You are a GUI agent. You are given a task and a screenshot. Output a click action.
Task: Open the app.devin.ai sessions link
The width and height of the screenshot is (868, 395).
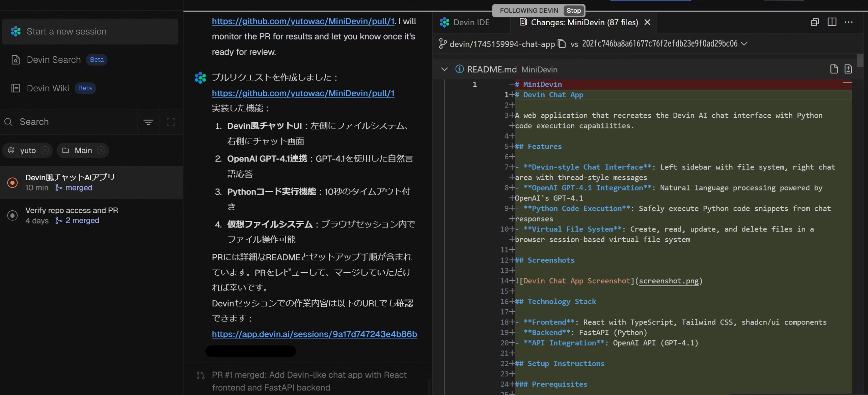[314, 334]
